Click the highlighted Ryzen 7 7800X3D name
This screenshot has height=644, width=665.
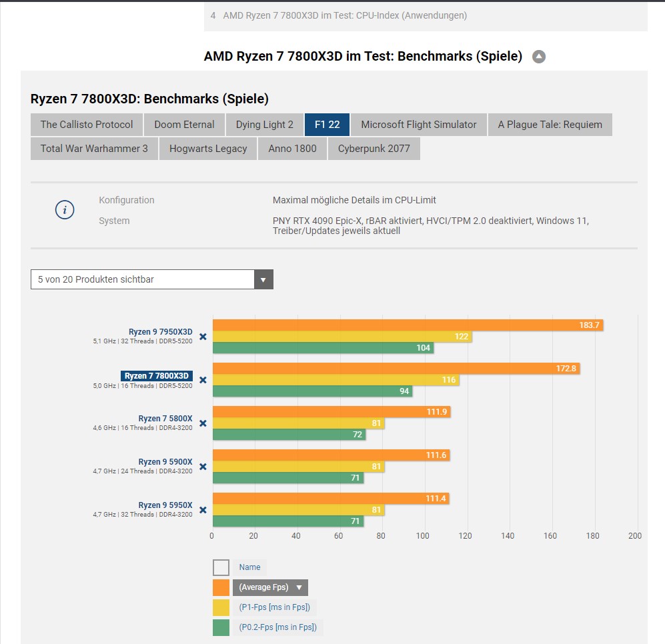tap(157, 375)
